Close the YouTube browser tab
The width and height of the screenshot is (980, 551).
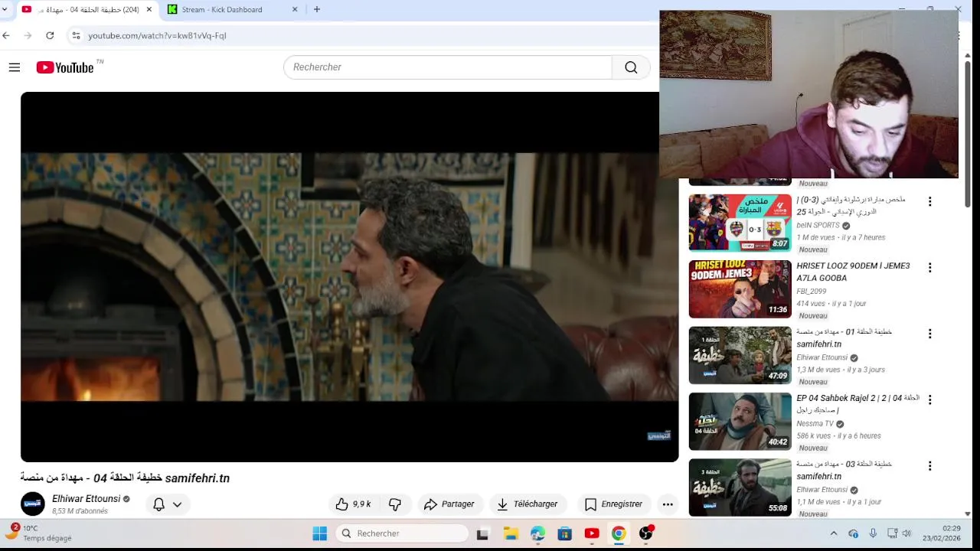tap(149, 9)
